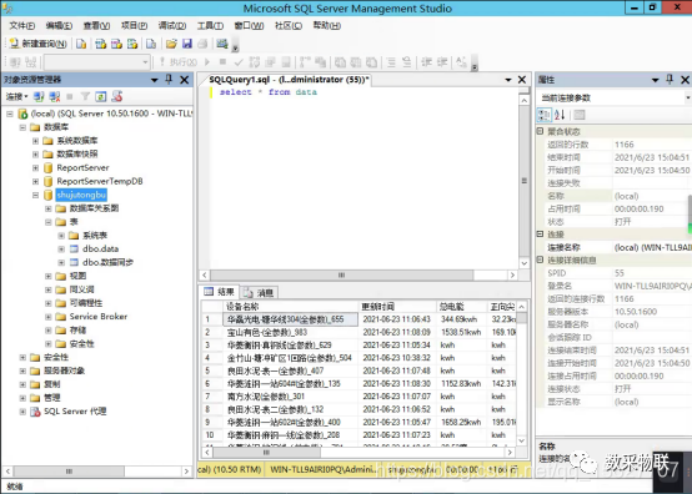The height and width of the screenshot is (495, 693).
Task: Select the shujutongbu database in tree
Action: coord(81,195)
